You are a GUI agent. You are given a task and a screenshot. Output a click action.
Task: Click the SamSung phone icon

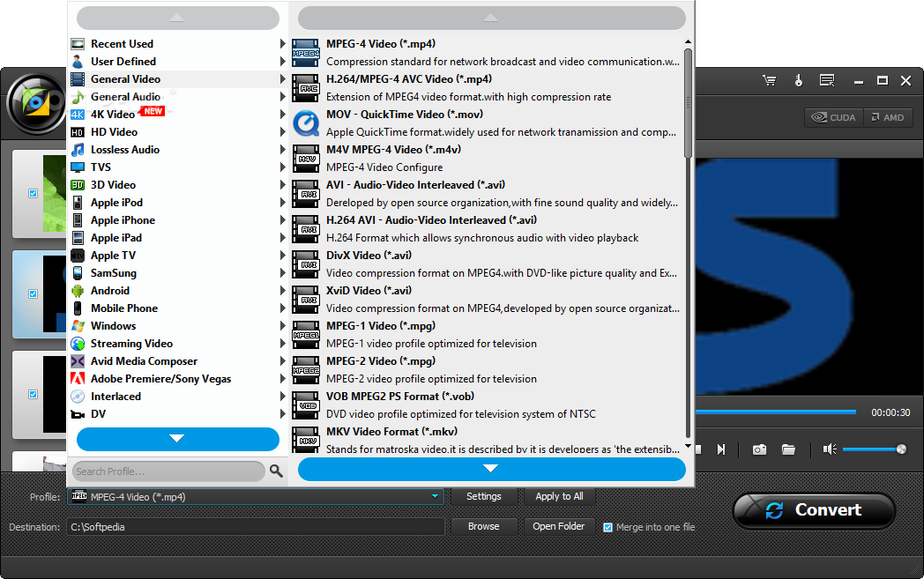click(78, 273)
